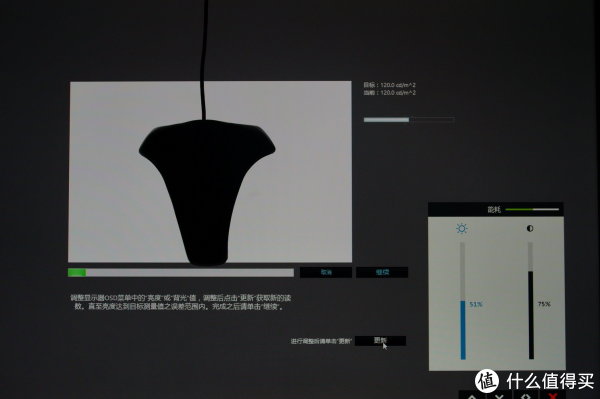Screen dimensions: 600x399
Task: Click the current luminance indicator bar
Action: [409, 120]
